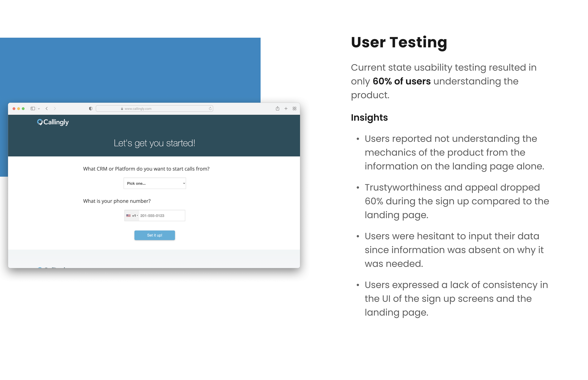
Task: Click the Callingly logo
Action: 53,122
